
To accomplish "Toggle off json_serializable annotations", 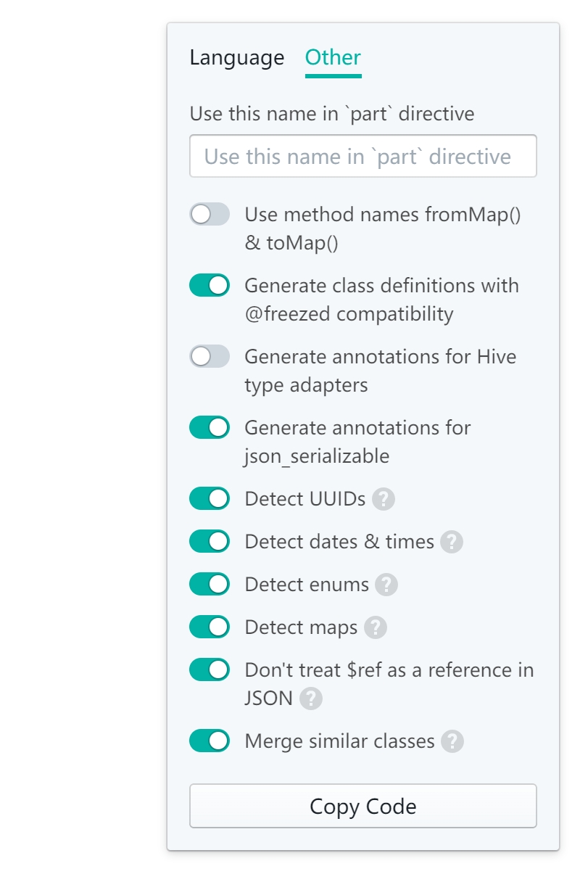I will click(x=210, y=427).
